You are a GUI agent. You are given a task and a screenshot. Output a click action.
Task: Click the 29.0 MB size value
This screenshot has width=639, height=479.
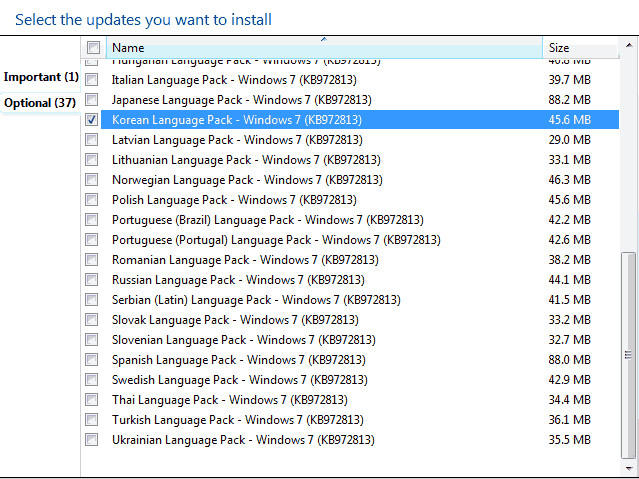[x=569, y=139]
